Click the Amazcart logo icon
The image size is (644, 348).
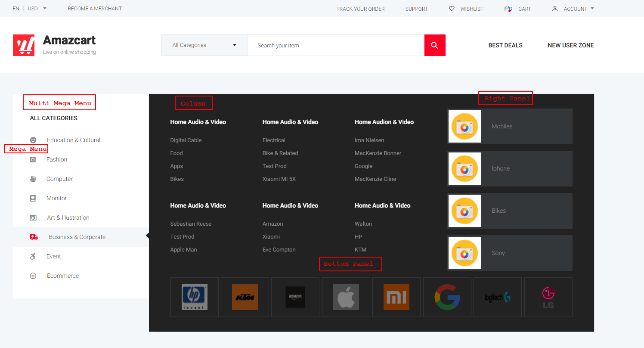[24, 45]
